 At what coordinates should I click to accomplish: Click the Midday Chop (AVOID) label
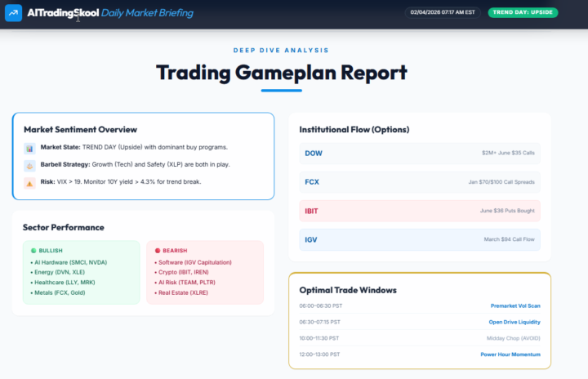click(514, 338)
